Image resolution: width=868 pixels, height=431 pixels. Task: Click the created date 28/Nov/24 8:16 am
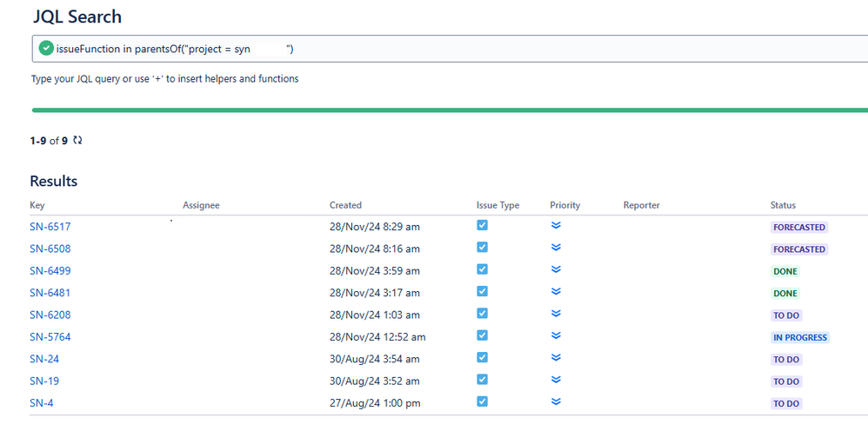click(375, 249)
